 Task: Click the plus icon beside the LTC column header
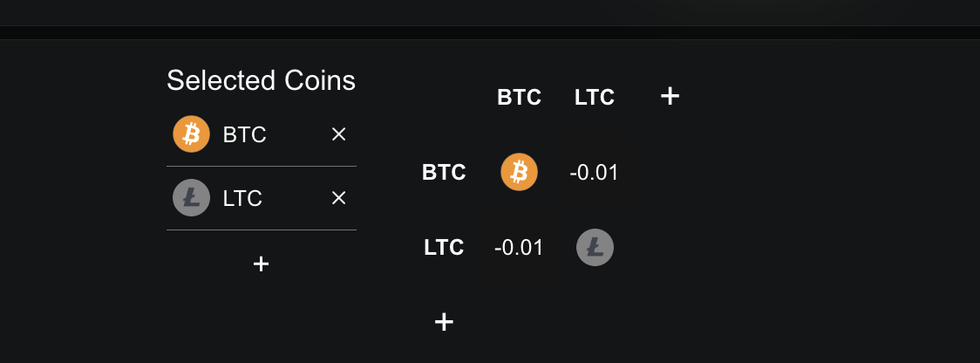pyautogui.click(x=670, y=96)
